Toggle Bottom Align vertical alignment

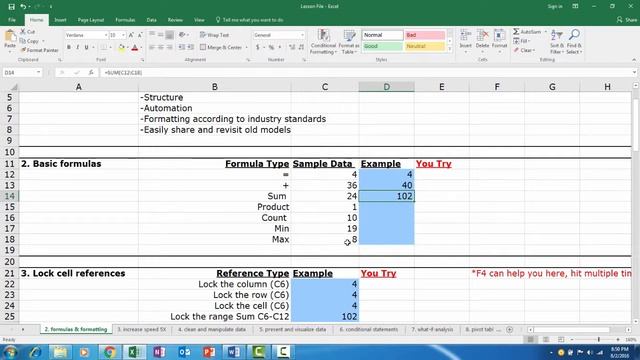coord(170,35)
